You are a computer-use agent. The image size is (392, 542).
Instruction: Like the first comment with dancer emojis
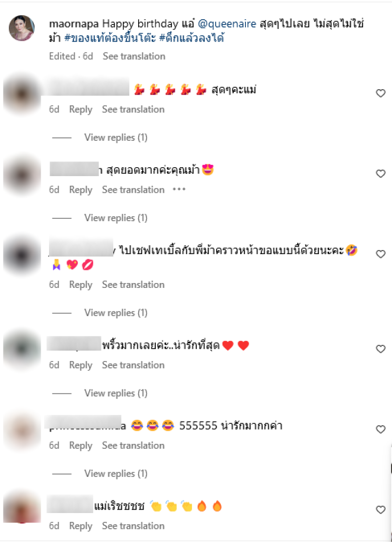380,93
